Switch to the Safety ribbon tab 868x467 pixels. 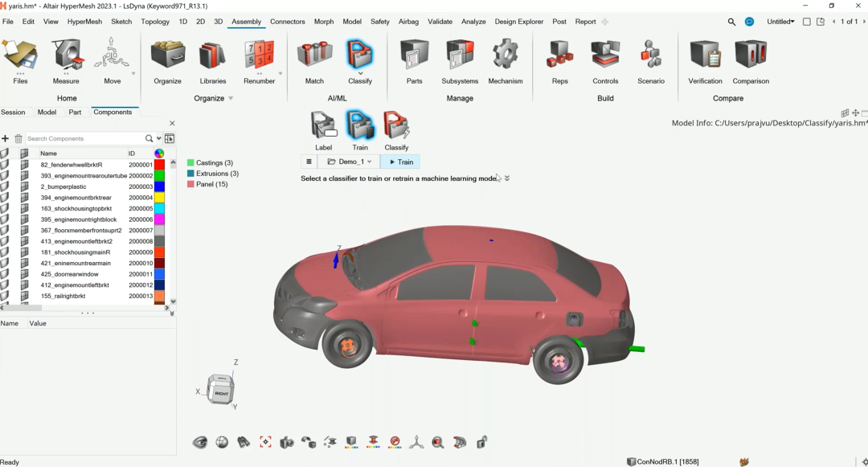[379, 22]
